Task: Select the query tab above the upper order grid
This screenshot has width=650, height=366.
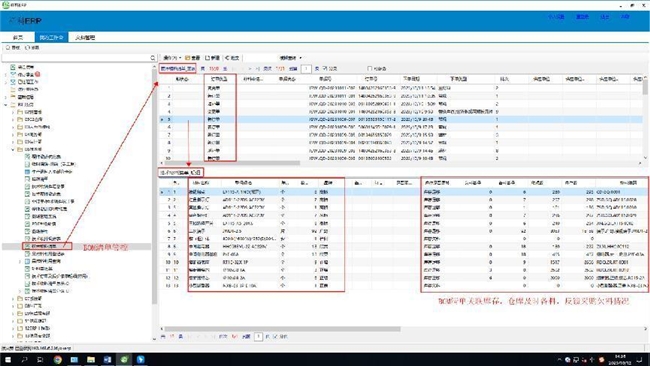Action: point(178,68)
